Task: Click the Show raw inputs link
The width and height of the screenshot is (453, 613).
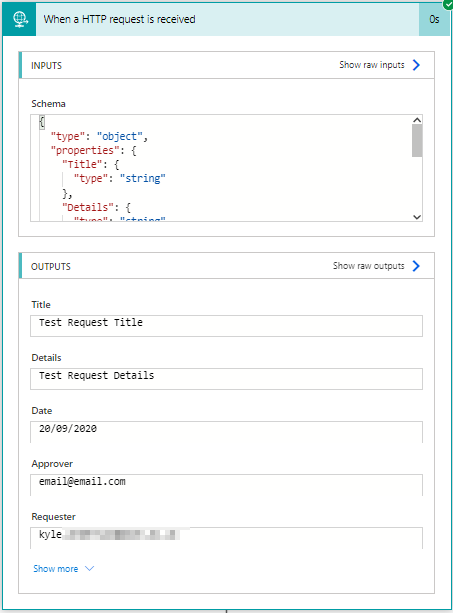Action: pyautogui.click(x=372, y=65)
